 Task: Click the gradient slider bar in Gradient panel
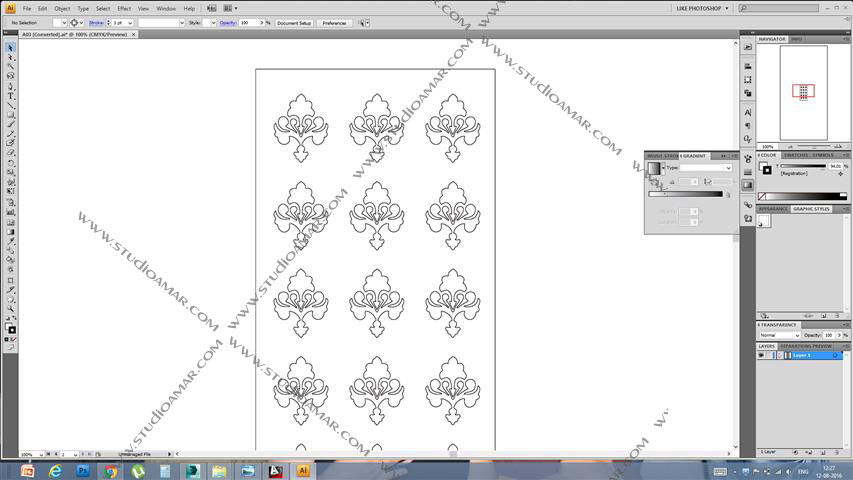685,194
